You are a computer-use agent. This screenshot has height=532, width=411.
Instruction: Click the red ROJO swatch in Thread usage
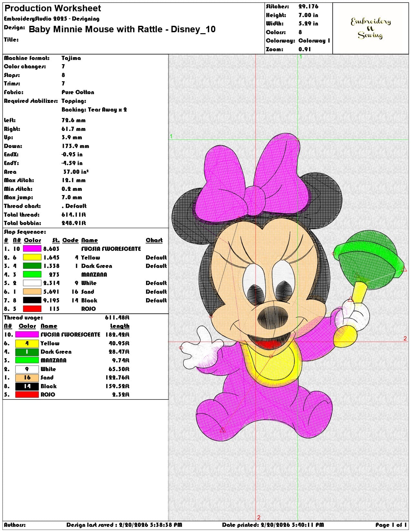pyautogui.click(x=27, y=394)
